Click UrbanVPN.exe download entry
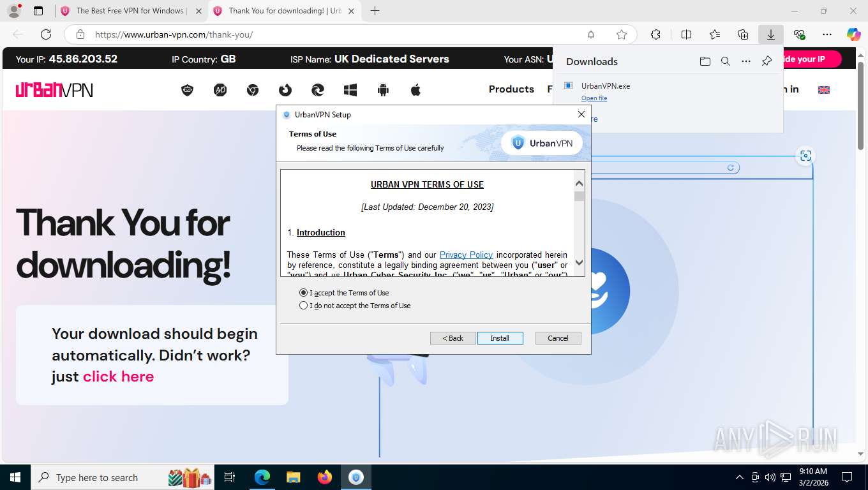 tap(668, 91)
